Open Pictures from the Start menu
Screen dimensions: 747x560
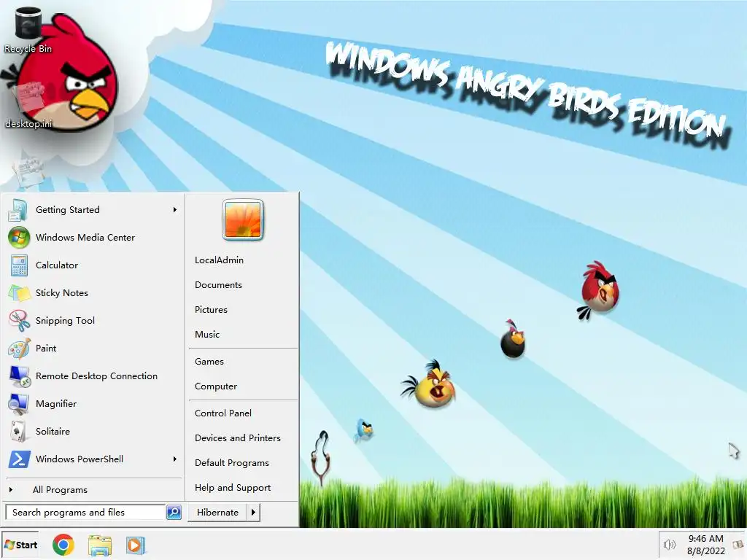tap(211, 309)
